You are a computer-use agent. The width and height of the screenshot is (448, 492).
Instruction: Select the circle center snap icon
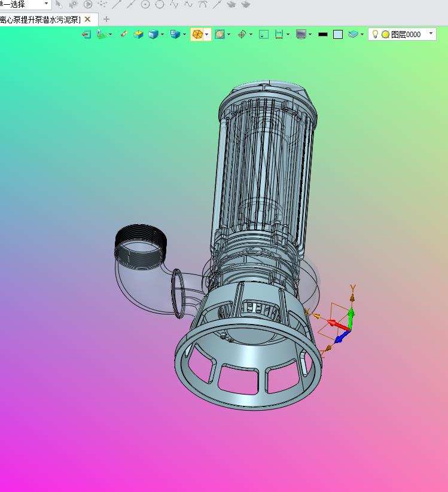145,4
